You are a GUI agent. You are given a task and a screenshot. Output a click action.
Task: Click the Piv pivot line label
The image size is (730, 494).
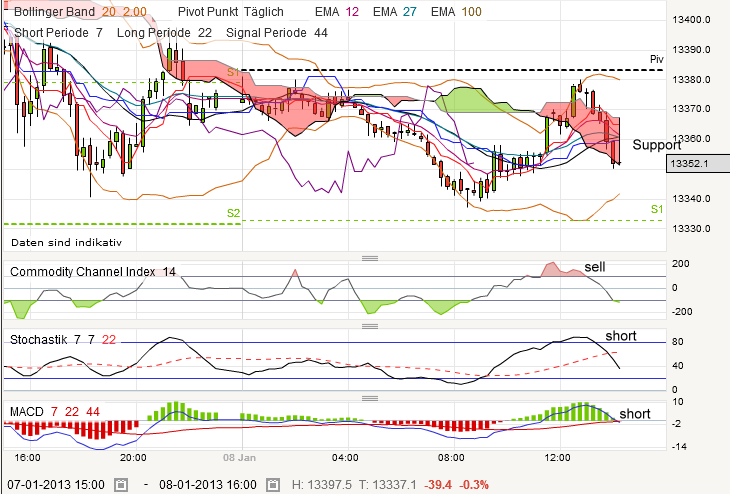(x=656, y=59)
